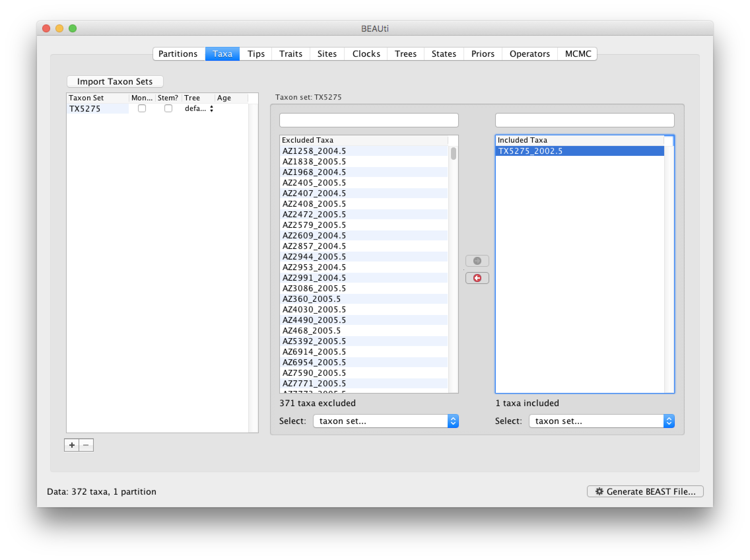Click the Mon... column header
The width and height of the screenshot is (750, 560).
pos(142,98)
